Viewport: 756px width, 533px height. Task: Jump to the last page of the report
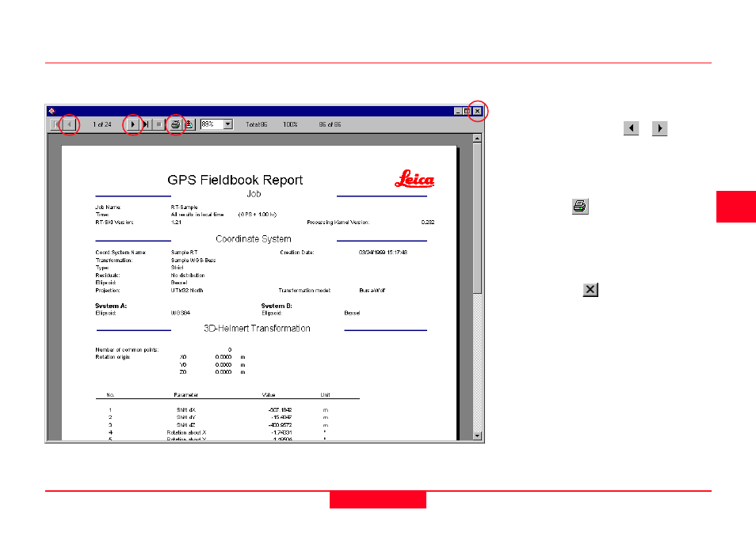[146, 124]
